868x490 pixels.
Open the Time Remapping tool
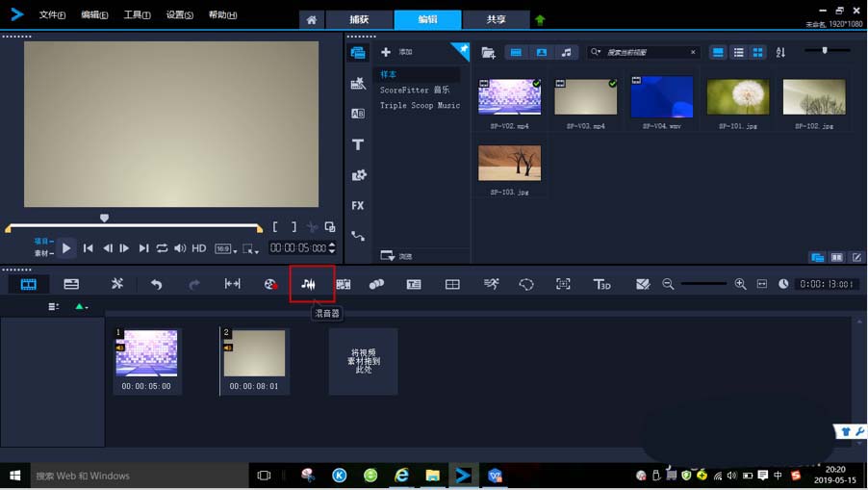[491, 284]
